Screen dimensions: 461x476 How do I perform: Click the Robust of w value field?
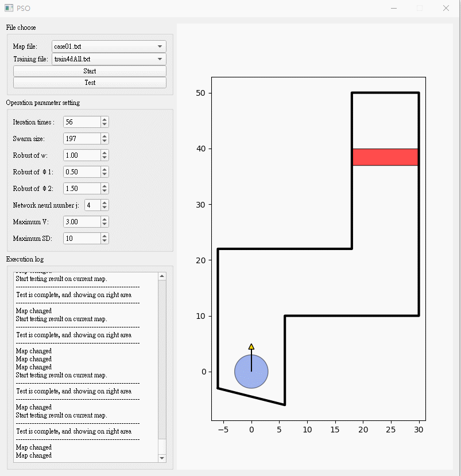click(82, 155)
